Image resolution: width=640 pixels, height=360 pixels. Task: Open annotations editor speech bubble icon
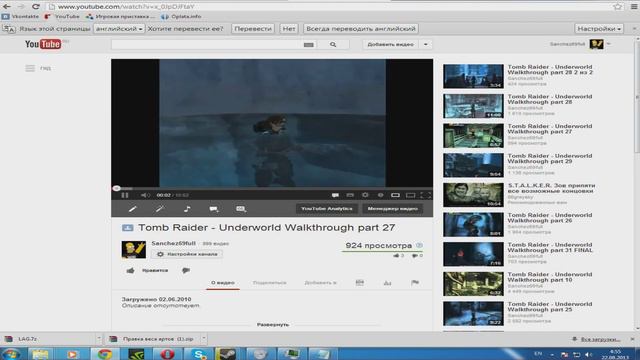[x=213, y=209]
